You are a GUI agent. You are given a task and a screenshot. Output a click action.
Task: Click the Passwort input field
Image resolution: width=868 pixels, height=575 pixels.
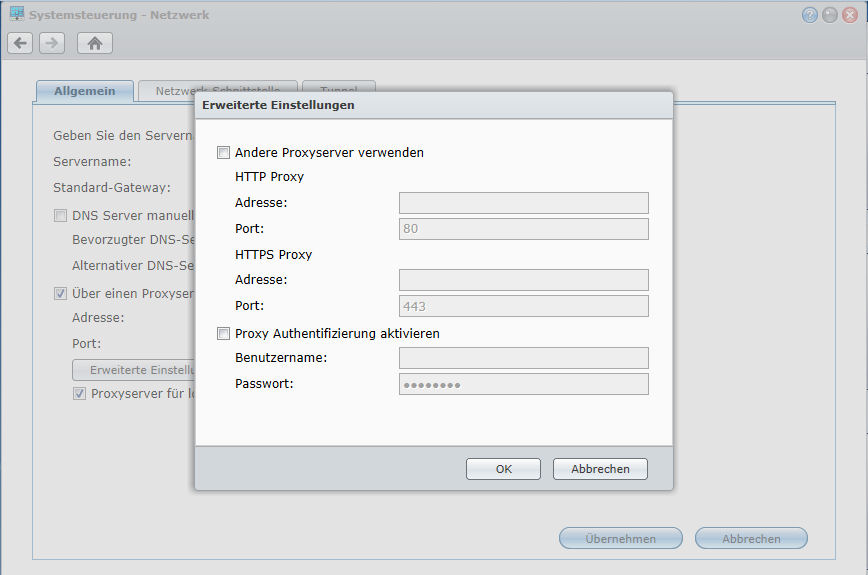(523, 384)
